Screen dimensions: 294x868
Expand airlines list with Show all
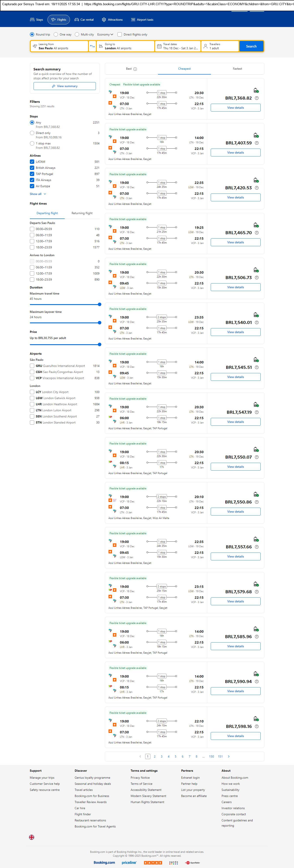point(38,194)
